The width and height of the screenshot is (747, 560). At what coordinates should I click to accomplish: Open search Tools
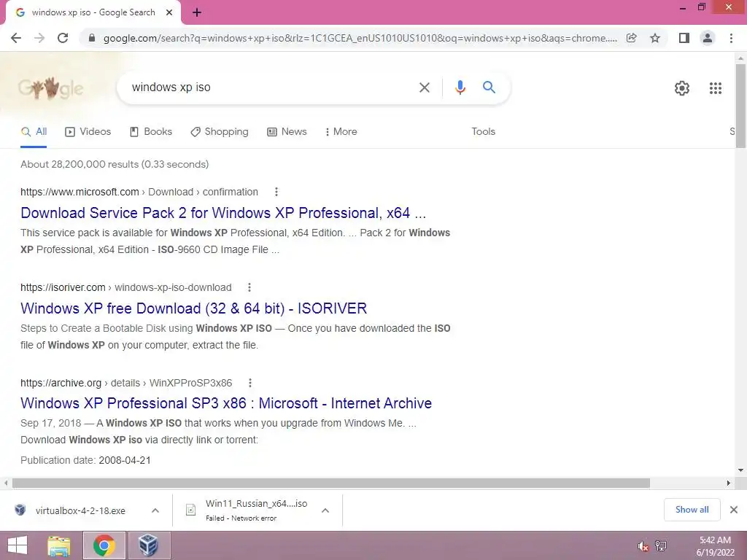[x=484, y=132]
